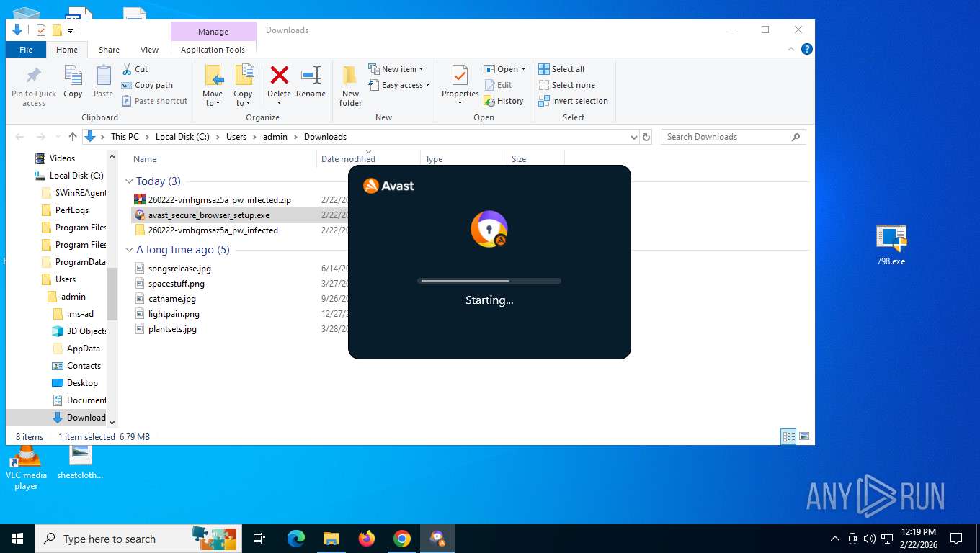Open VLC media player desktop shortcut

click(x=26, y=467)
